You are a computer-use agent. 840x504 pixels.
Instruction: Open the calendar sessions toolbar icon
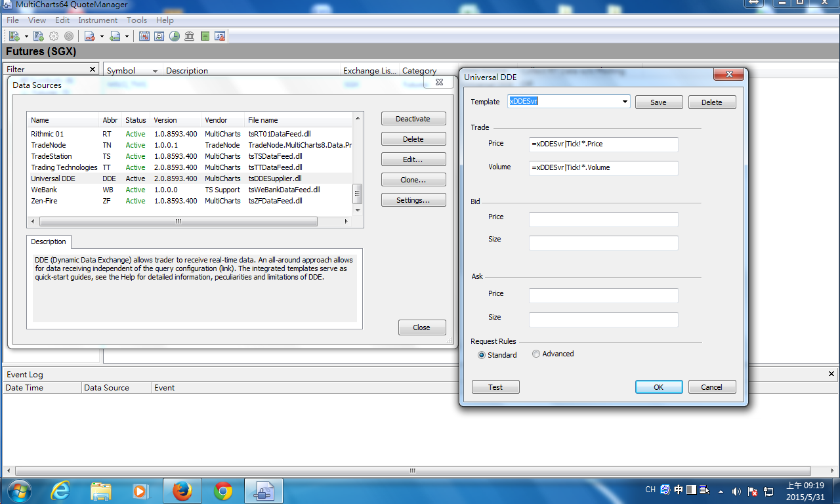pos(144,36)
